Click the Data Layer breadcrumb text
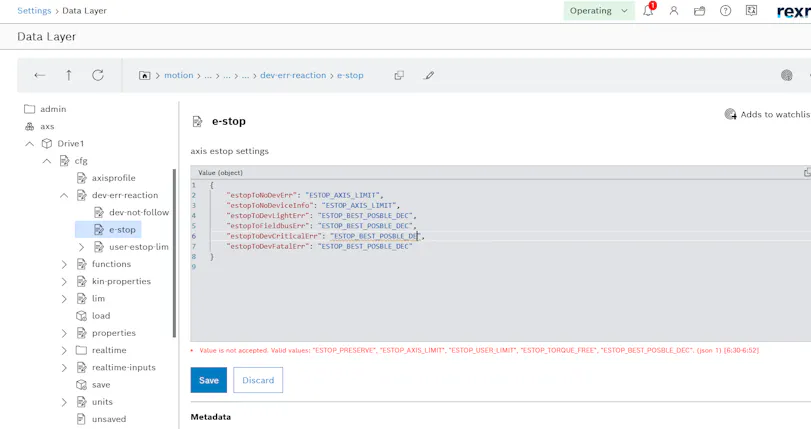Image resolution: width=811 pixels, height=429 pixels. 84,10
